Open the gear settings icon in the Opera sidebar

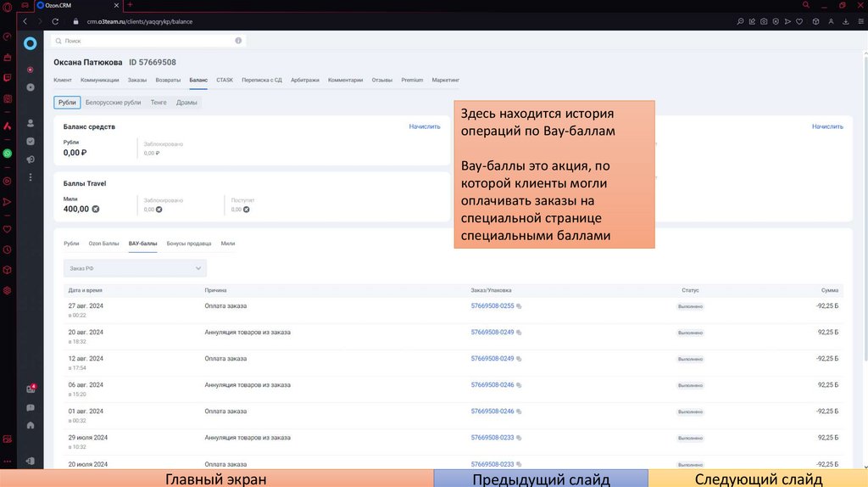7,290
